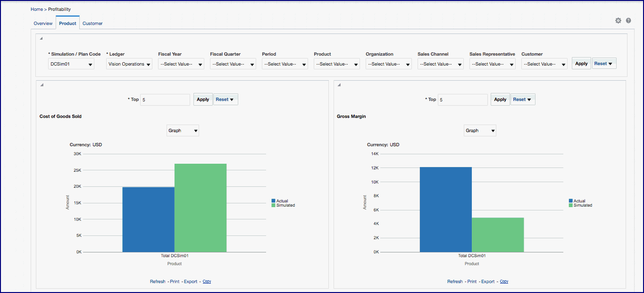644x293 pixels.
Task: Open Reset menu in the top filter bar
Action: [x=604, y=64]
